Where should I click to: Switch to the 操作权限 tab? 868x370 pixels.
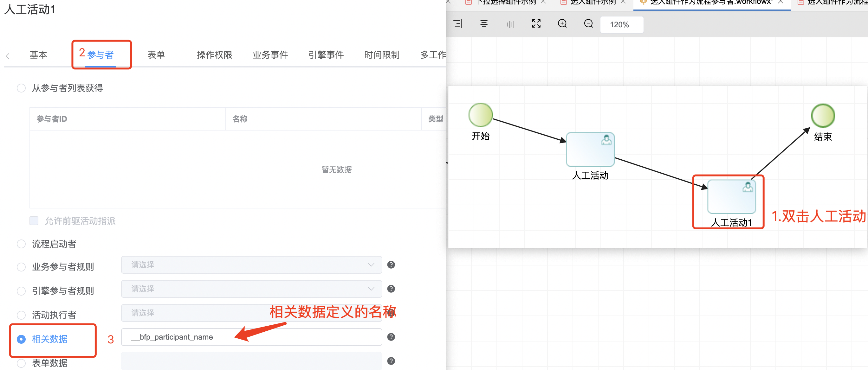(x=214, y=55)
